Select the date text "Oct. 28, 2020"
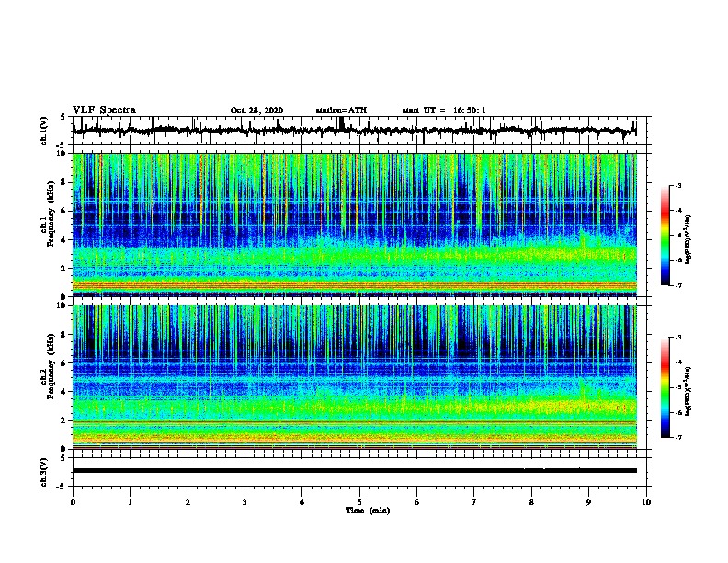The height and width of the screenshot is (563, 728). tap(256, 110)
